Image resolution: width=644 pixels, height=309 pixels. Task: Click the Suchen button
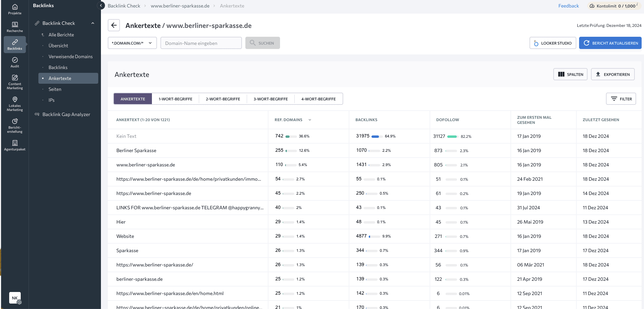click(262, 43)
